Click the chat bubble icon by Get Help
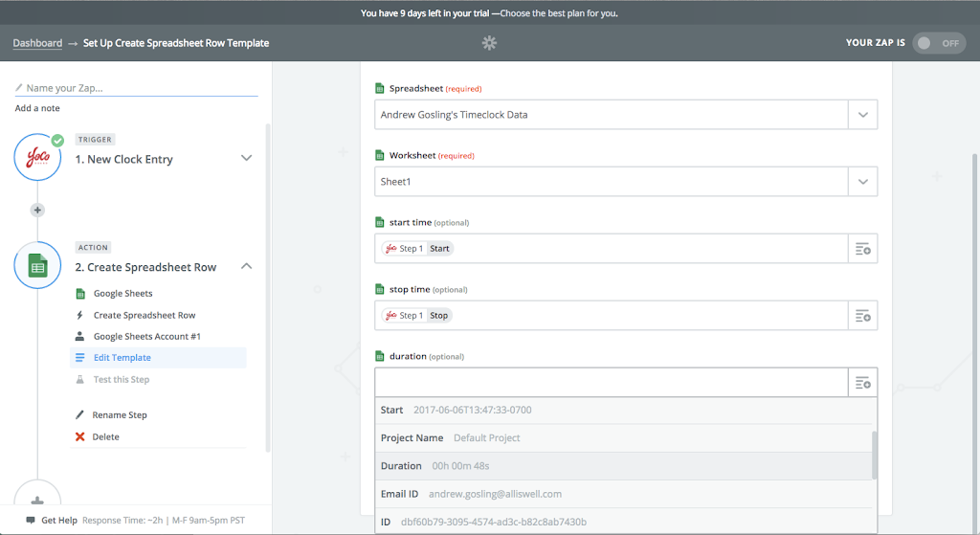This screenshot has height=535, width=980. coord(30,520)
